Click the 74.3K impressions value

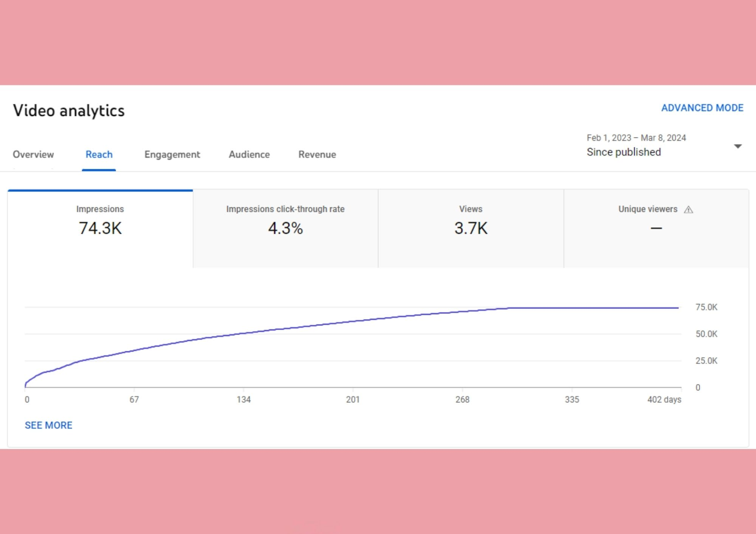[x=100, y=228]
